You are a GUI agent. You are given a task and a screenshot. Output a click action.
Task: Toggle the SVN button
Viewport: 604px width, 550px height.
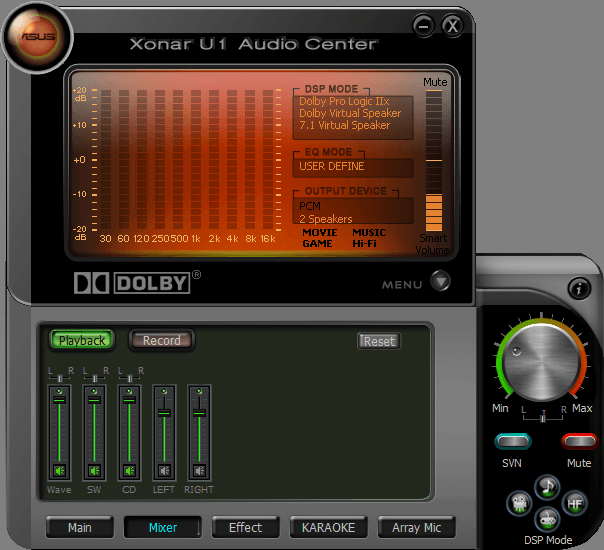click(512, 441)
